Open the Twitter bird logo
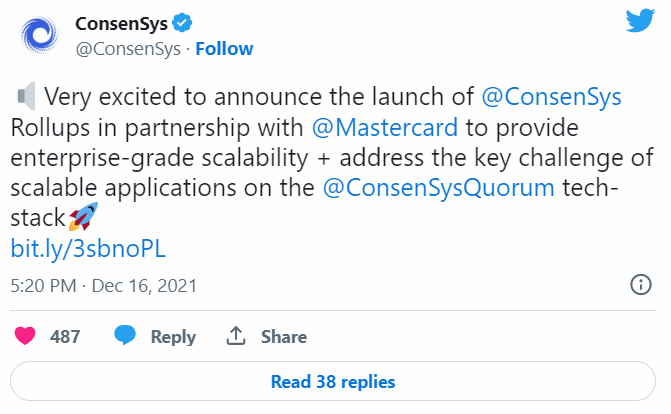Screen dimensions: 671x414 [x=637, y=24]
